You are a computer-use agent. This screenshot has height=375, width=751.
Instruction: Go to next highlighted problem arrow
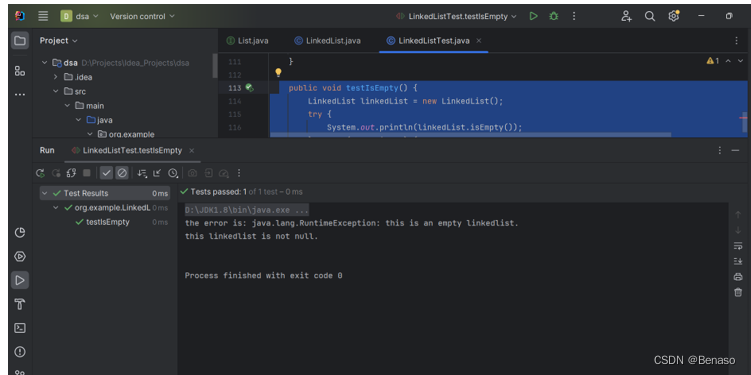[x=740, y=61]
